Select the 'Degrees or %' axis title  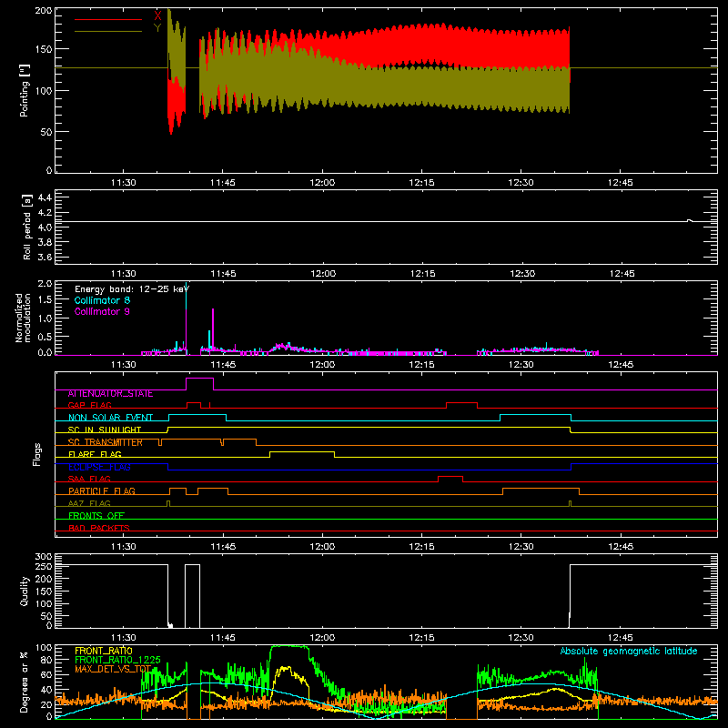(x=25, y=682)
